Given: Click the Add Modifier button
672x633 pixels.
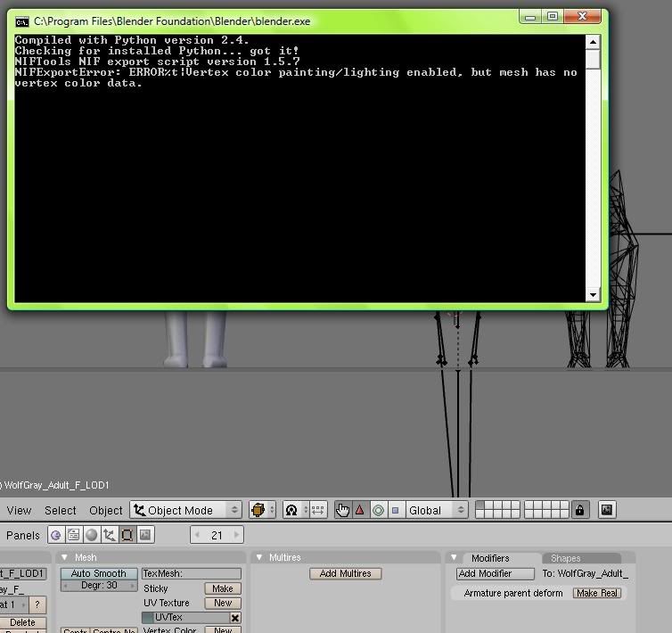Looking at the screenshot, I should (x=496, y=573).
